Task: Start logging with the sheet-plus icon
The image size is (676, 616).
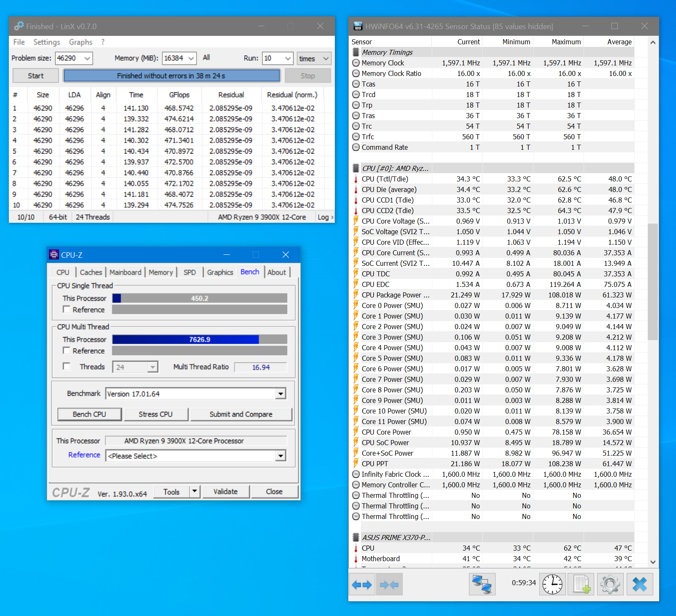Action: pos(581,584)
